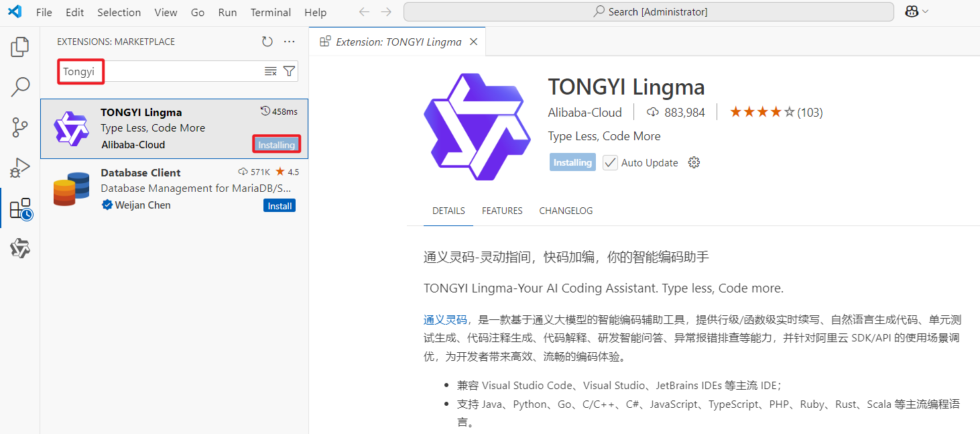Click the download count 883,984
The image size is (980, 434).
click(676, 113)
